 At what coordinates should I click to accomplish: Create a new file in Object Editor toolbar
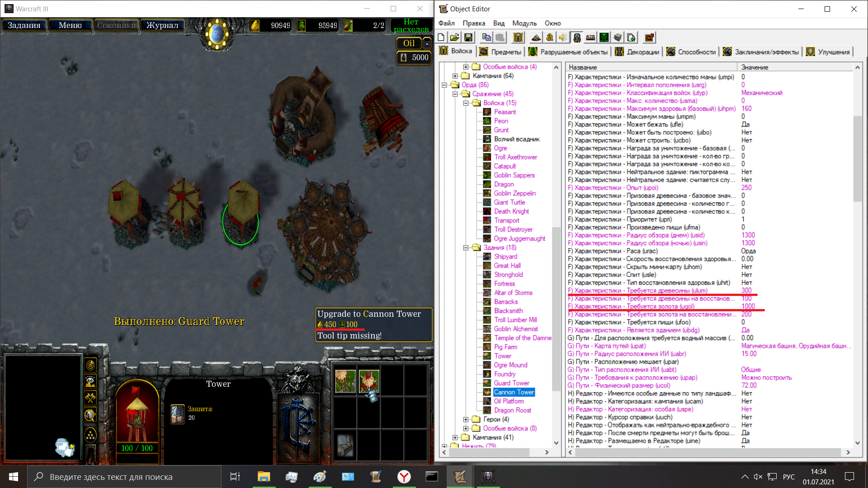(441, 38)
